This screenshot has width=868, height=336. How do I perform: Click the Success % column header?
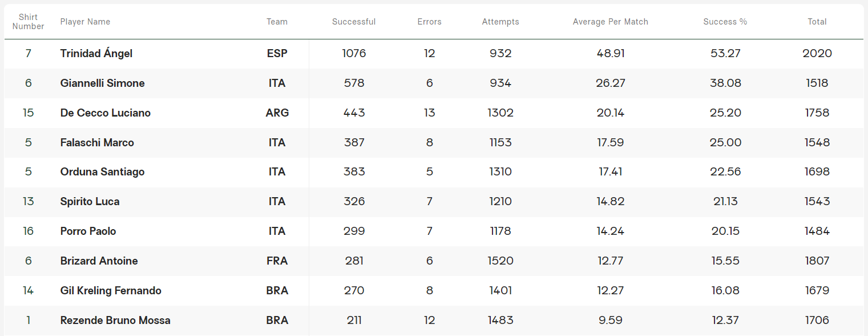[x=725, y=22]
